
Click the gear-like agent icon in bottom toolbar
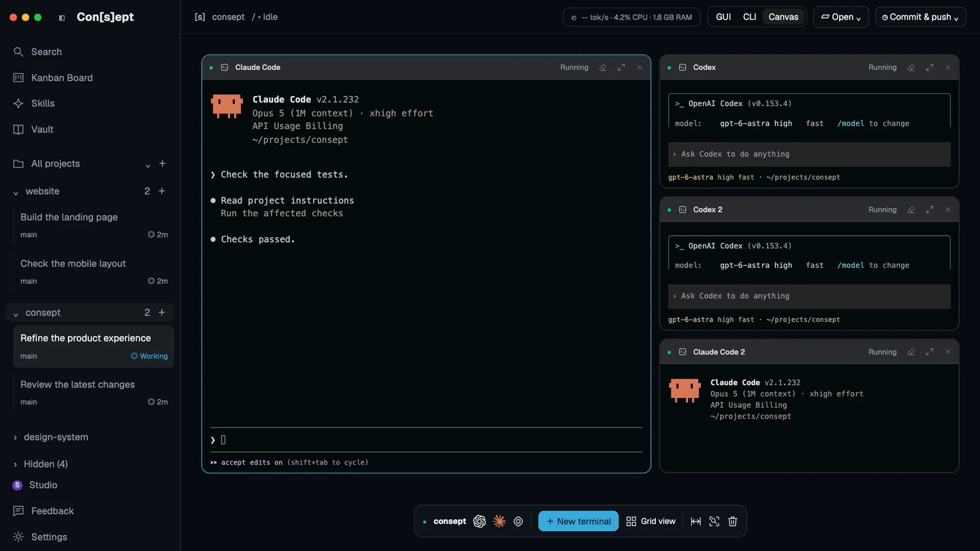pyautogui.click(x=519, y=521)
